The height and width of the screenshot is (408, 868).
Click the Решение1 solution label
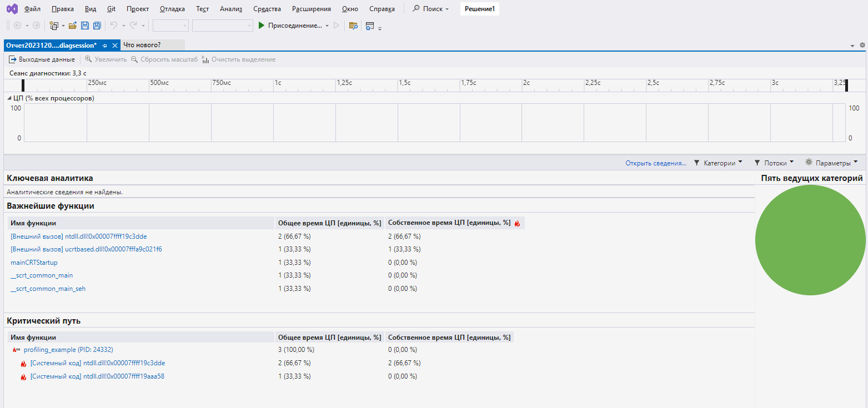pyautogui.click(x=479, y=9)
